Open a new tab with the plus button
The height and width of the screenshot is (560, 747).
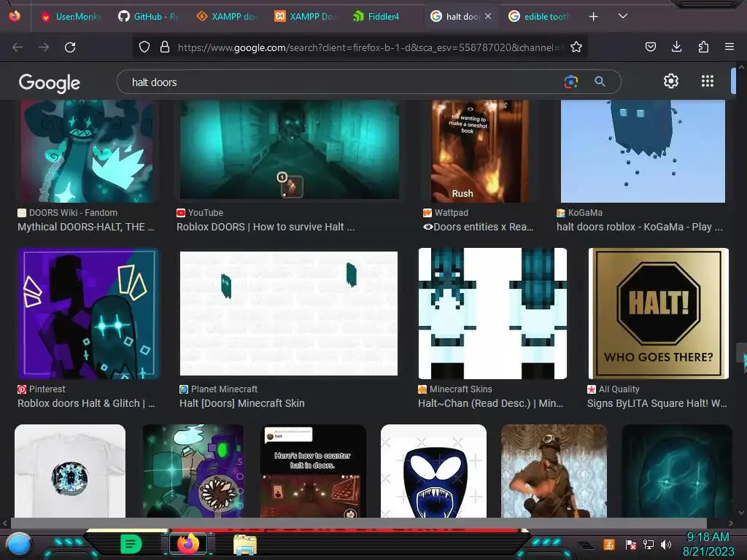(593, 17)
